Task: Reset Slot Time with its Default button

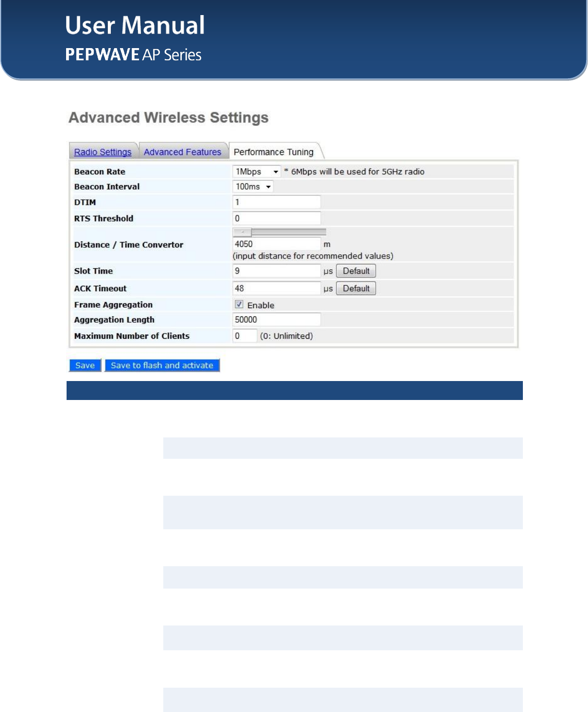Action: (x=356, y=271)
